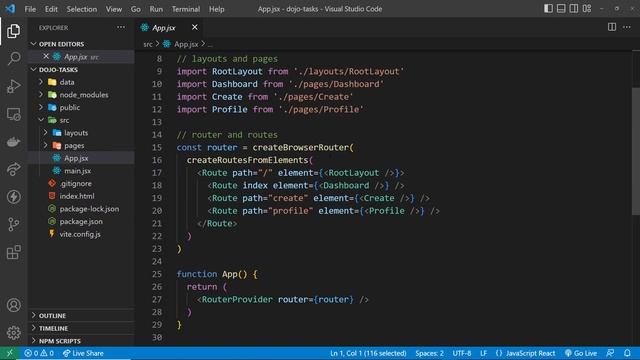Expand the pages folder
The height and width of the screenshot is (360, 640).
(x=45, y=145)
